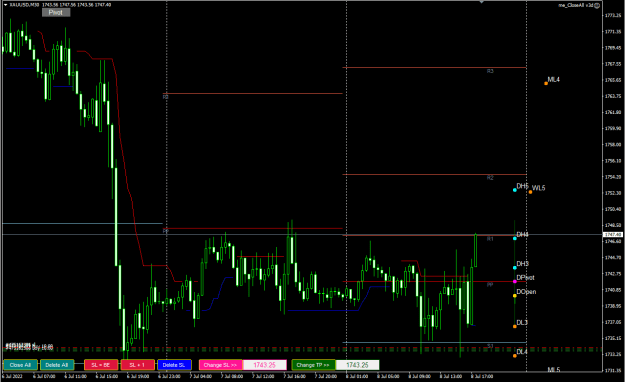The height and width of the screenshot is (382, 625).
Task: Open the chart menu arrow beside XAUUSD,M30
Action: pos(6,5)
